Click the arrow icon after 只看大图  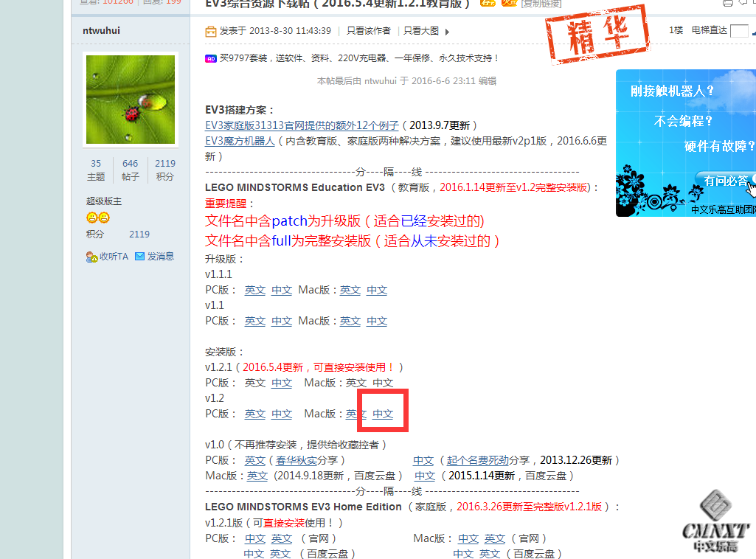click(x=448, y=32)
